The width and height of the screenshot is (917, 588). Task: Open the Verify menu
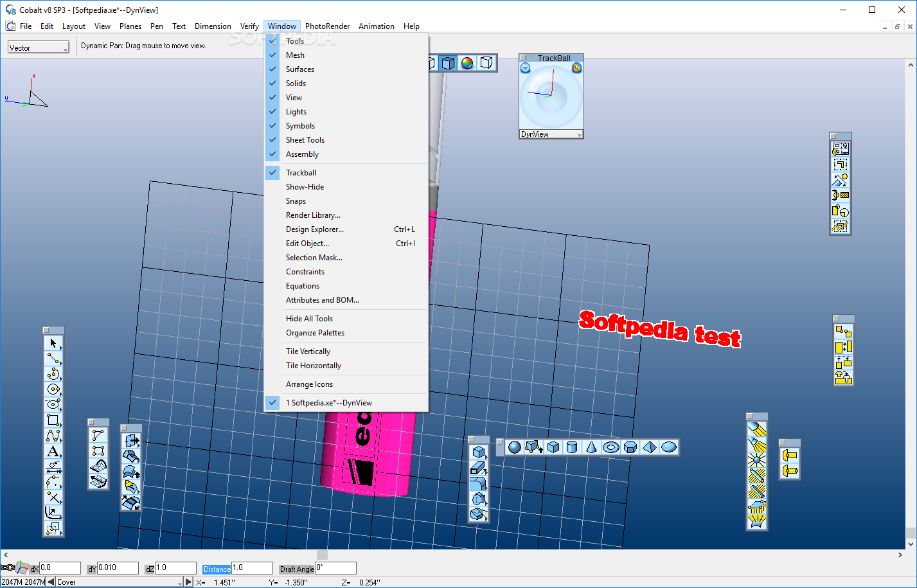(x=249, y=26)
